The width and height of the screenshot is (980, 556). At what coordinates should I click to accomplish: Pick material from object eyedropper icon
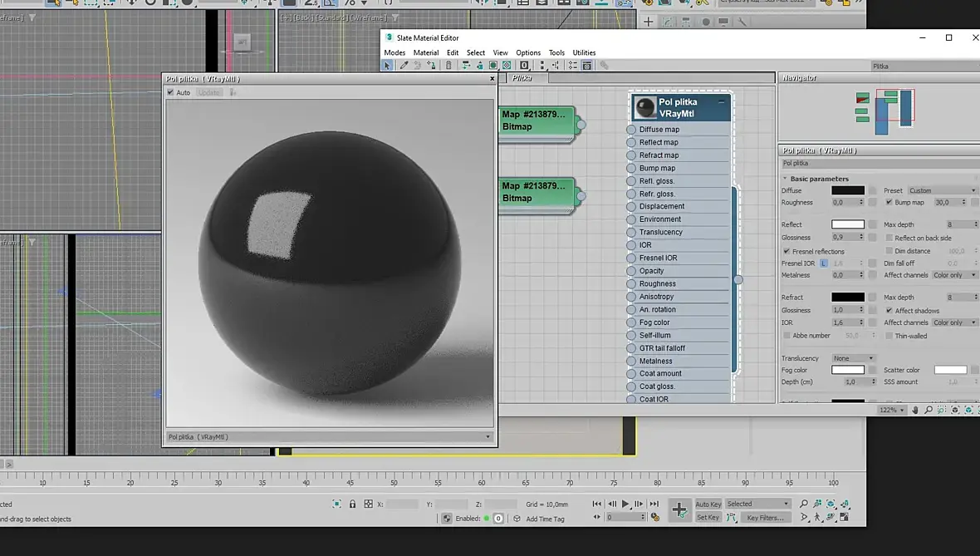tap(404, 66)
